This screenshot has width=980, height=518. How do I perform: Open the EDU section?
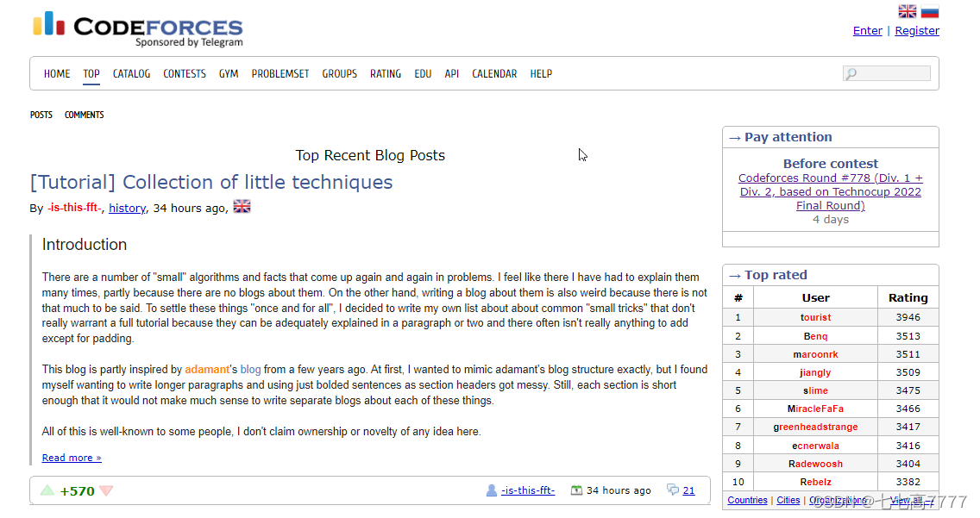[423, 73]
